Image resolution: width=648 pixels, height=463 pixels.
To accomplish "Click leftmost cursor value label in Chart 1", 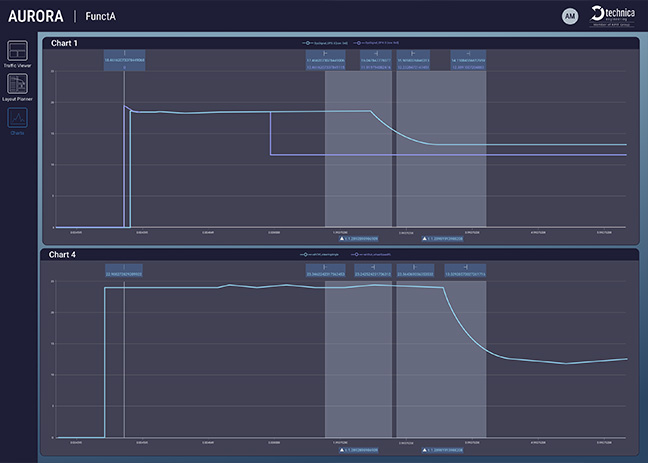I will click(x=125, y=61).
